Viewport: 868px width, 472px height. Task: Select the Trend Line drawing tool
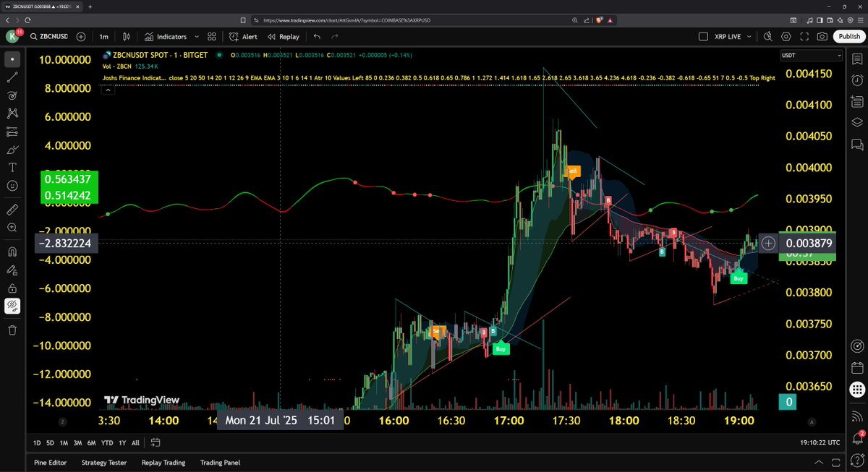click(x=12, y=77)
